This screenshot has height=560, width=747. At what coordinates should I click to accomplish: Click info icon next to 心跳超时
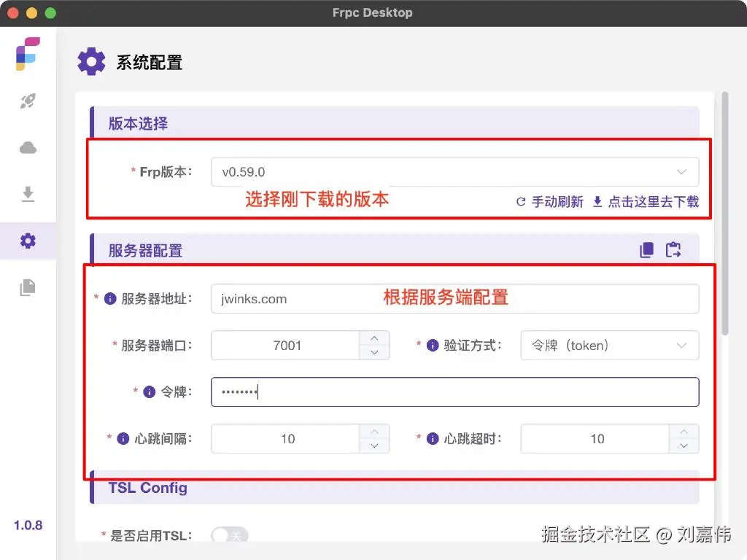pyautogui.click(x=432, y=438)
